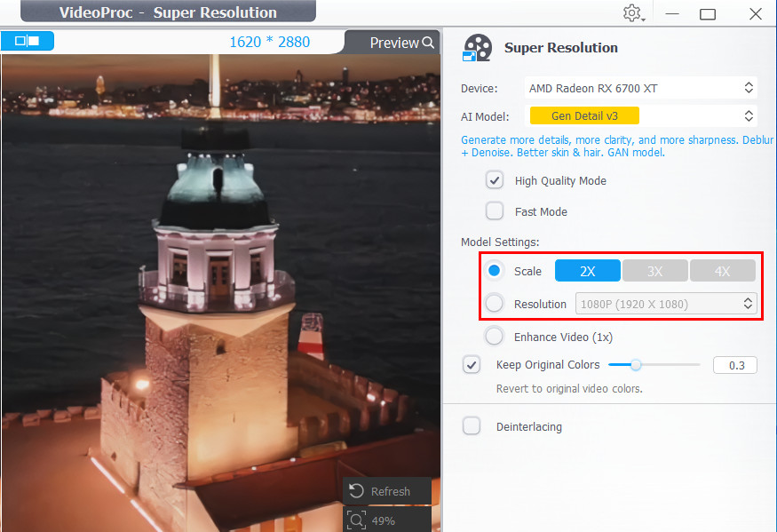The image size is (777, 532).
Task: Click the 49% zoom control
Action: point(387,520)
